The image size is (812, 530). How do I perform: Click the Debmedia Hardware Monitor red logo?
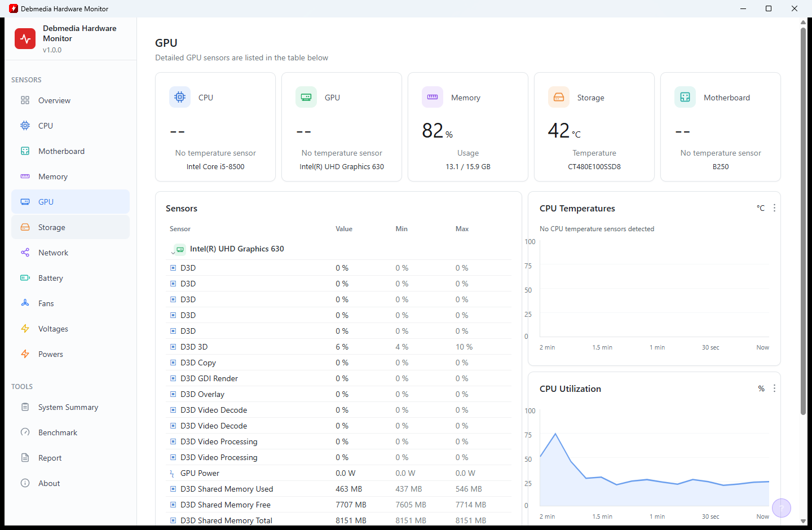pos(25,38)
